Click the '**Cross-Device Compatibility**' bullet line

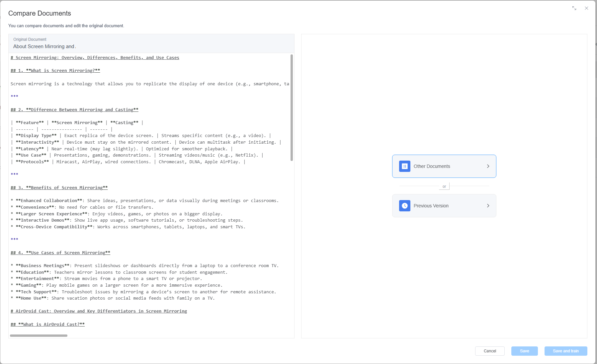click(128, 227)
